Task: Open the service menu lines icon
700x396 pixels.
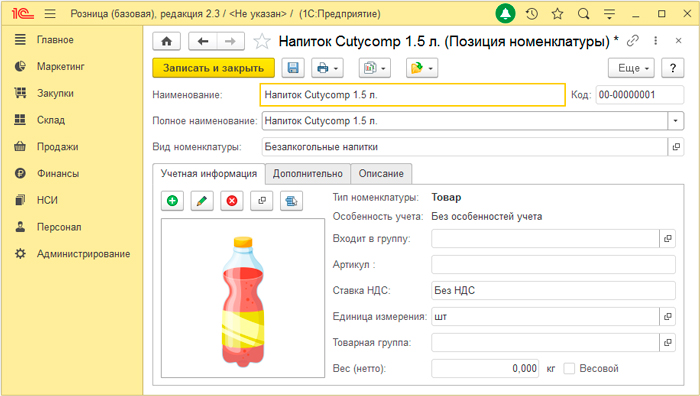Action: coord(609,14)
